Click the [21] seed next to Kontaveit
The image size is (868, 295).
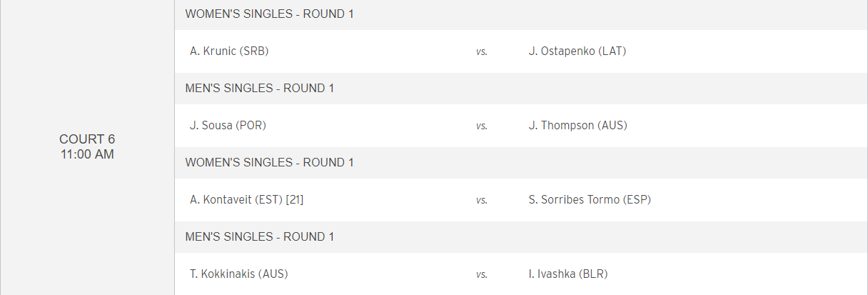(295, 199)
